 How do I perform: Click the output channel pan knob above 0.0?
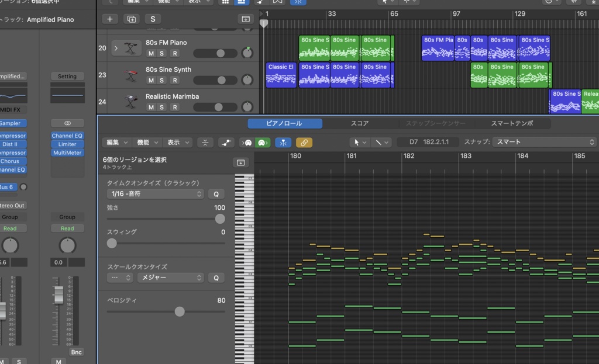(67, 245)
